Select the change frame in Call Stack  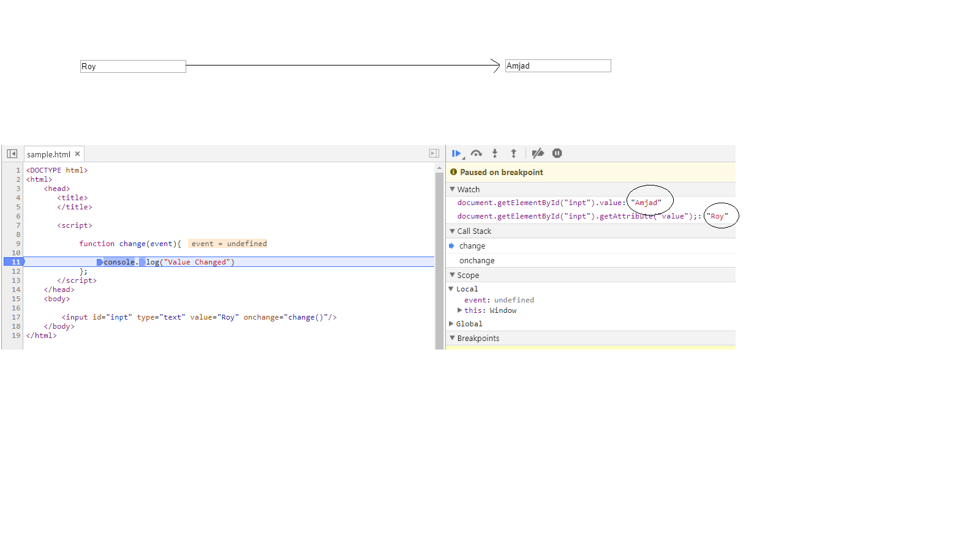(x=473, y=246)
